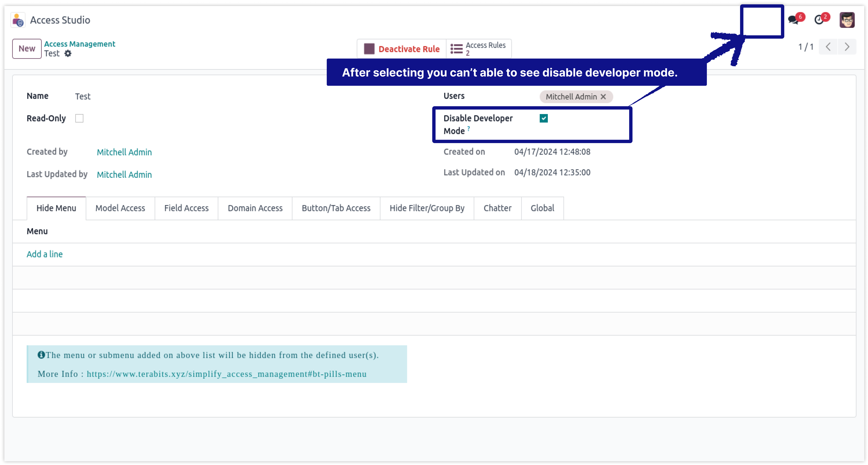Open the Field Access tab
This screenshot has width=868, height=465.
(x=186, y=208)
